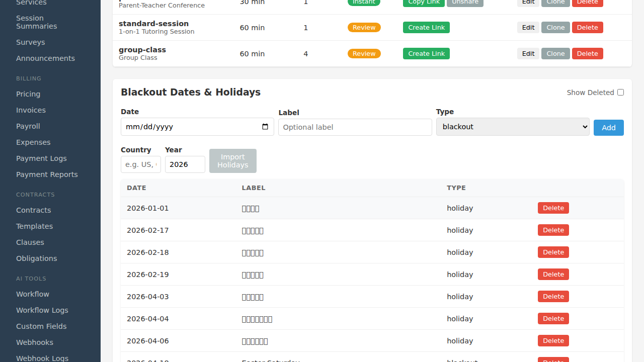This screenshot has width=644, height=362.
Task: Select Payroll from the sidebar
Action: click(x=28, y=126)
